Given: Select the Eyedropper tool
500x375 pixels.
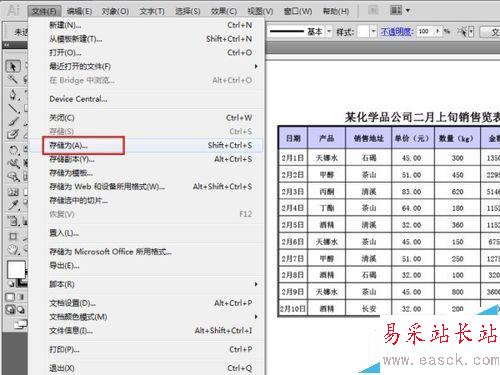Looking at the screenshot, I should (13, 205).
